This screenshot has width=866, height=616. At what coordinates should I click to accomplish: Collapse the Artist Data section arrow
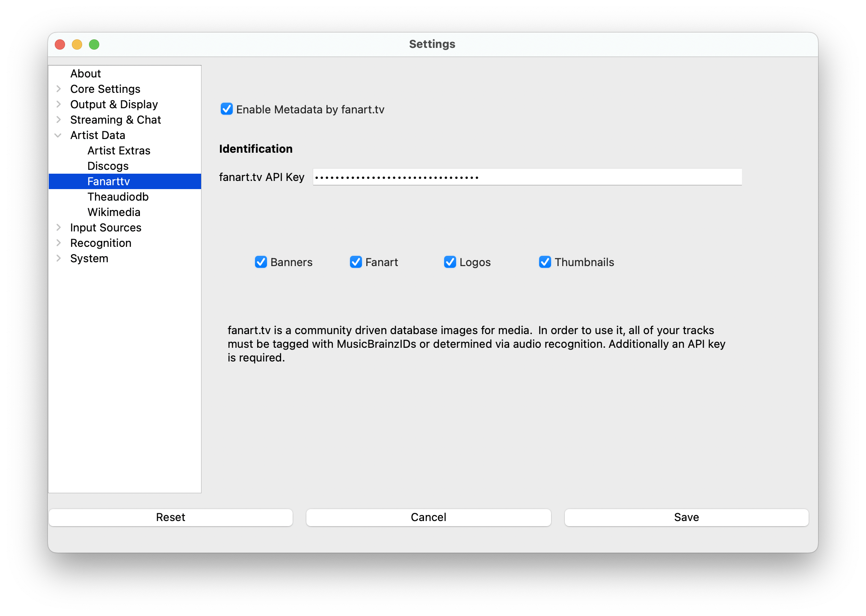coord(58,135)
